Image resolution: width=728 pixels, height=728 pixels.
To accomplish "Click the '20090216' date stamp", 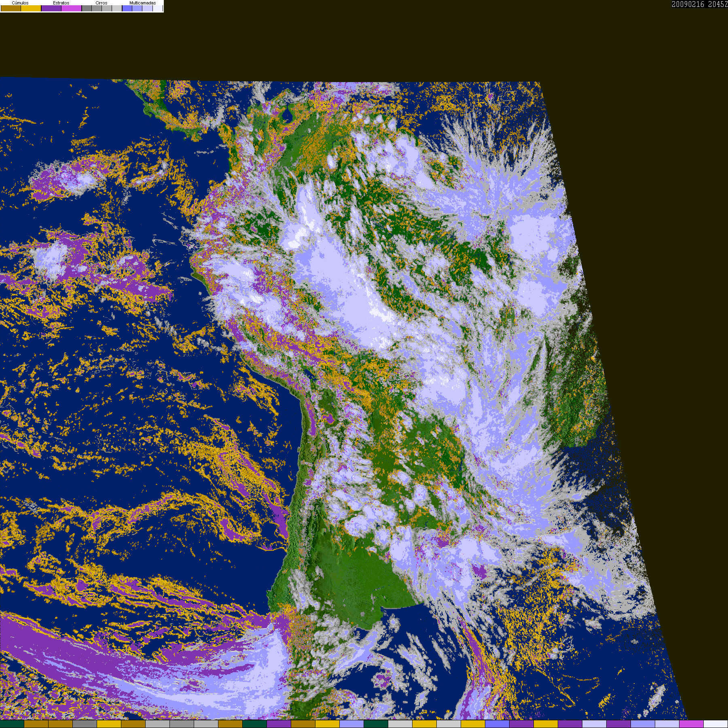I will (688, 4).
